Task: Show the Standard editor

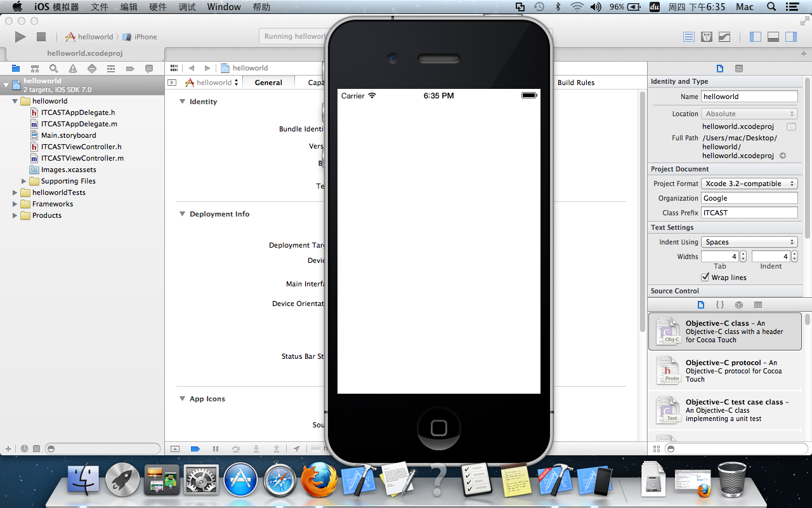Action: click(689, 37)
